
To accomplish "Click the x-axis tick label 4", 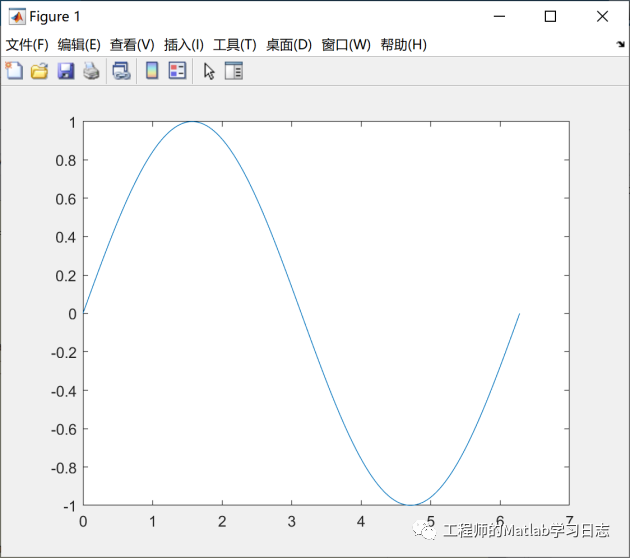I will [x=361, y=521].
